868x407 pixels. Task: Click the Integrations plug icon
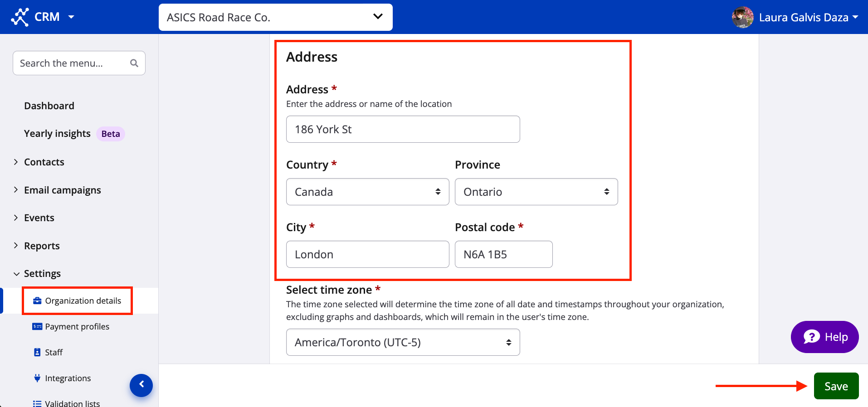pyautogui.click(x=37, y=378)
